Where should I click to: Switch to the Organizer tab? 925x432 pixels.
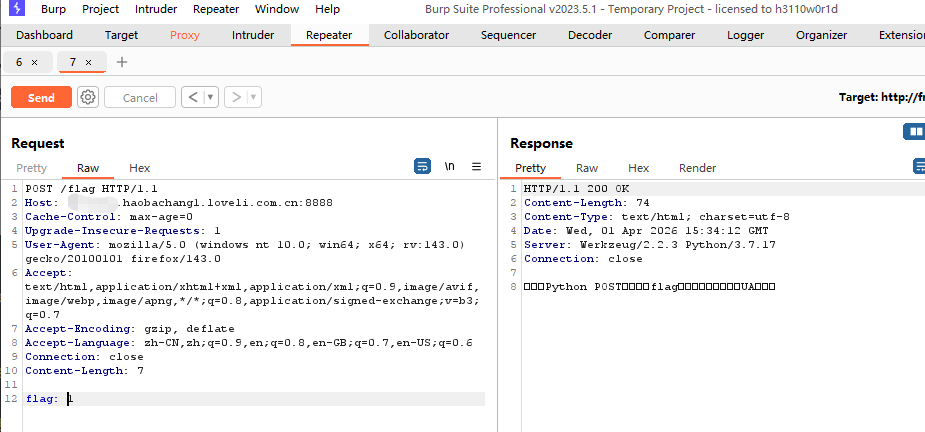(x=822, y=35)
